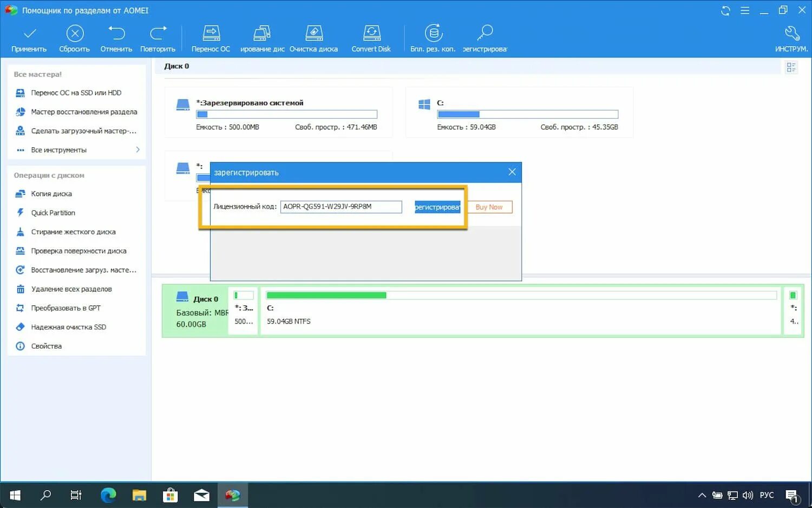Select Удаление всех разделов operation
The width and height of the screenshot is (812, 508).
pyautogui.click(x=76, y=289)
